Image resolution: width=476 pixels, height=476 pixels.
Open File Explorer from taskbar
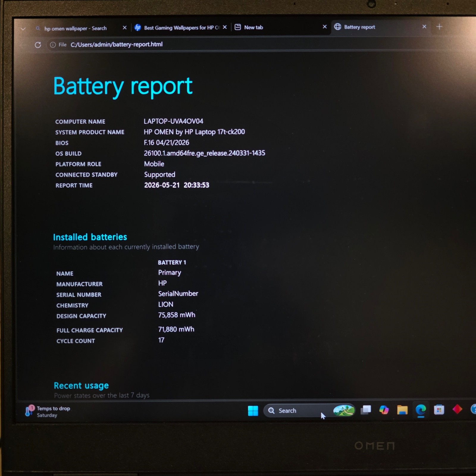[402, 410]
